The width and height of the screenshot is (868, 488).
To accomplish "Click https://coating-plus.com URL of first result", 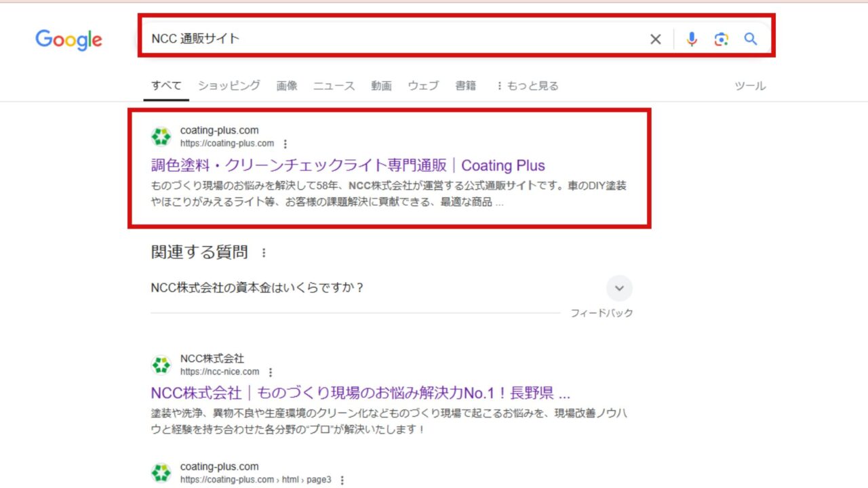I will [x=227, y=143].
